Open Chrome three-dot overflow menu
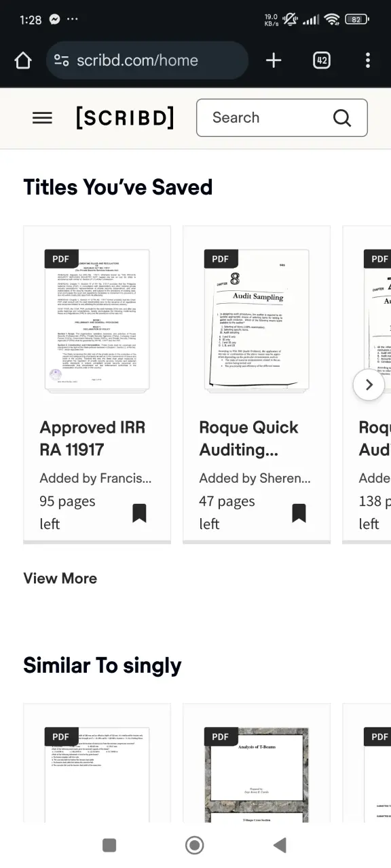Image resolution: width=391 pixels, height=868 pixels. [368, 60]
